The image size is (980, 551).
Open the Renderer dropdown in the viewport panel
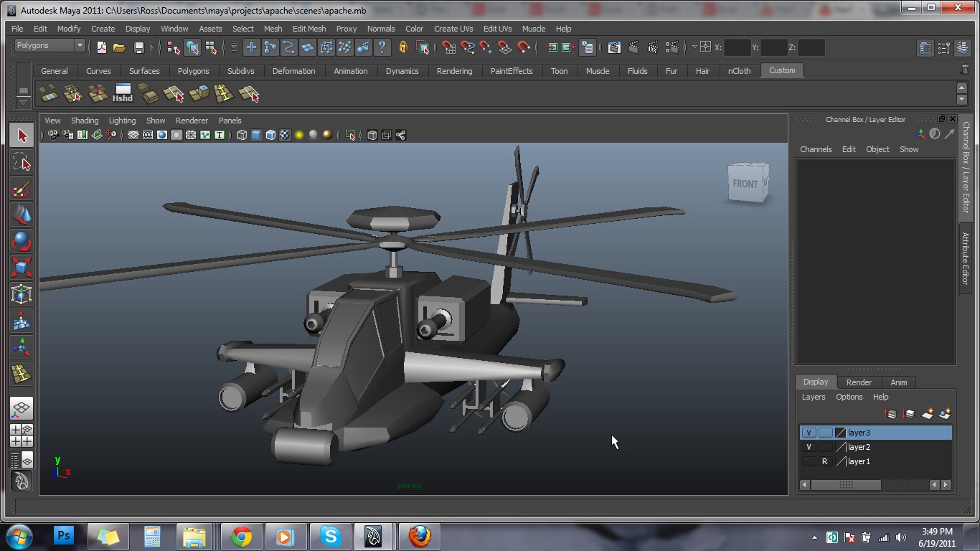pyautogui.click(x=192, y=121)
